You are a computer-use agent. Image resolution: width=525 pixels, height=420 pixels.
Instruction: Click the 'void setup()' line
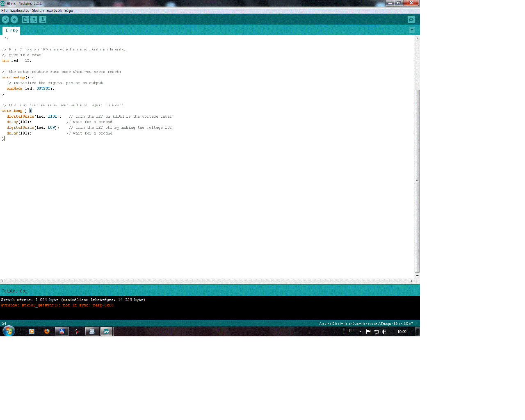(18, 78)
